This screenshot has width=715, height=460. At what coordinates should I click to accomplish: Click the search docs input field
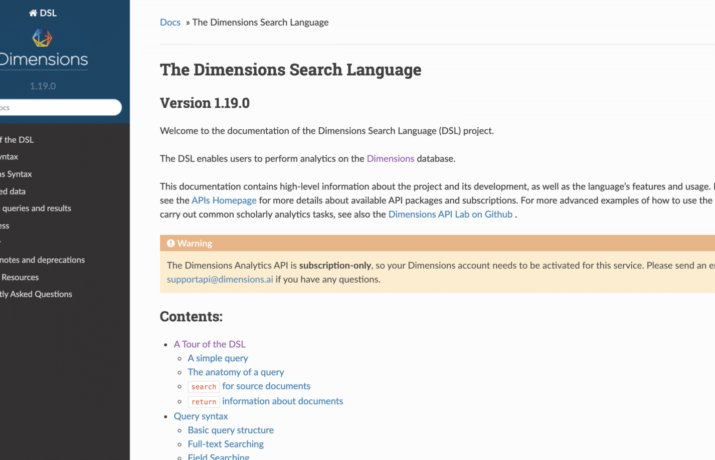pos(58,107)
